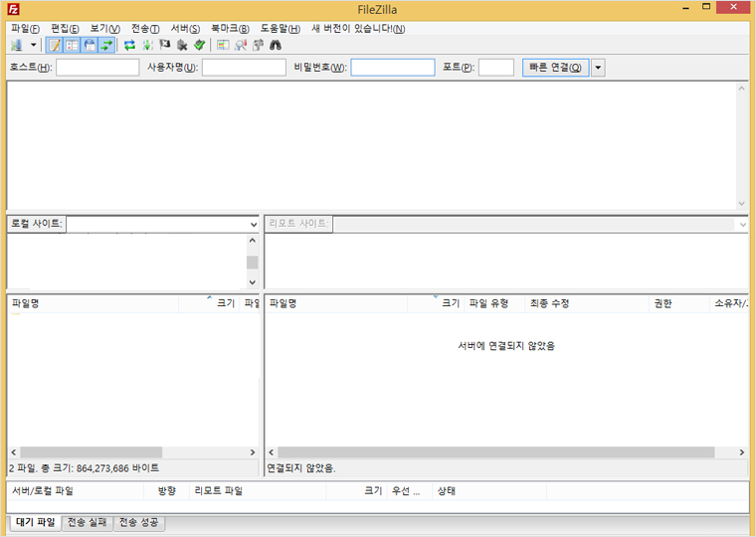This screenshot has height=537, width=756.
Task: Click the 새 버전이 있습니다! menu notice
Action: tap(358, 29)
